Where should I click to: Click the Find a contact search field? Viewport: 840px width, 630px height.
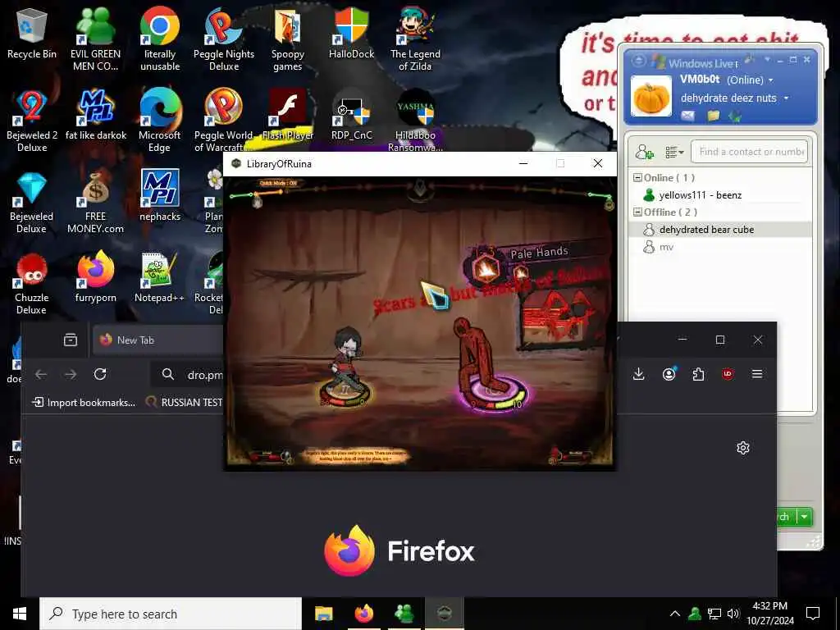749,152
